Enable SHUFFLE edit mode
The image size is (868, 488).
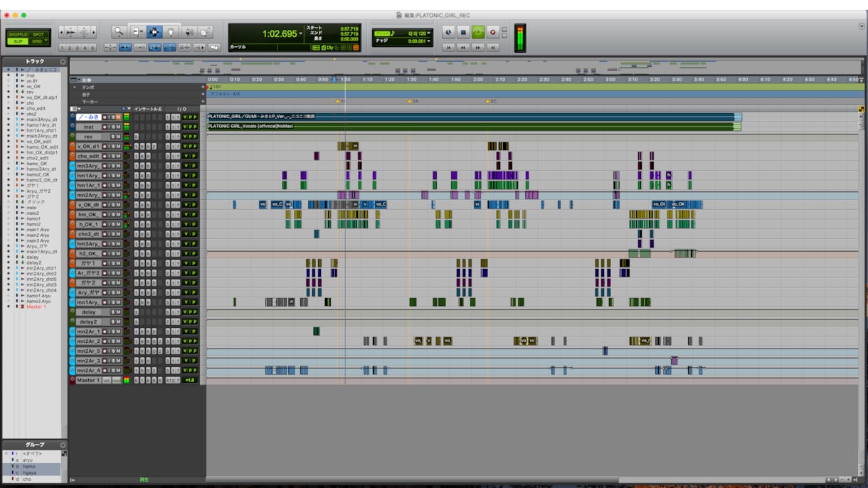18,34
